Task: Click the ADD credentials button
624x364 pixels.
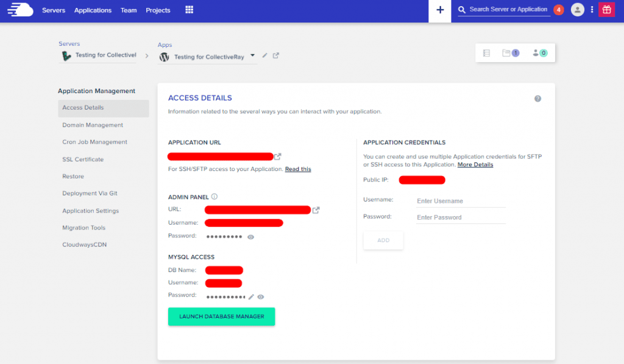Action: coord(383,240)
